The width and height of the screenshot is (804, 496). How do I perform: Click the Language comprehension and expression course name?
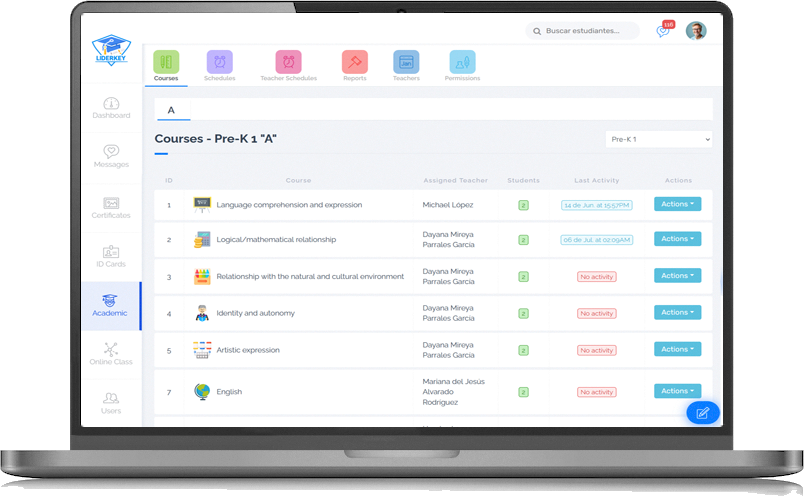pyautogui.click(x=289, y=205)
